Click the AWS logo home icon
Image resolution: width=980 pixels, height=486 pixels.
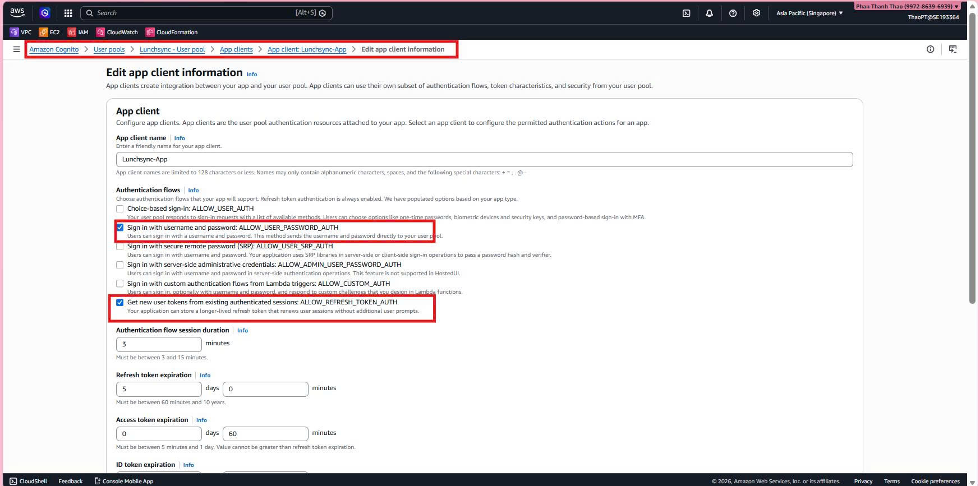(17, 12)
